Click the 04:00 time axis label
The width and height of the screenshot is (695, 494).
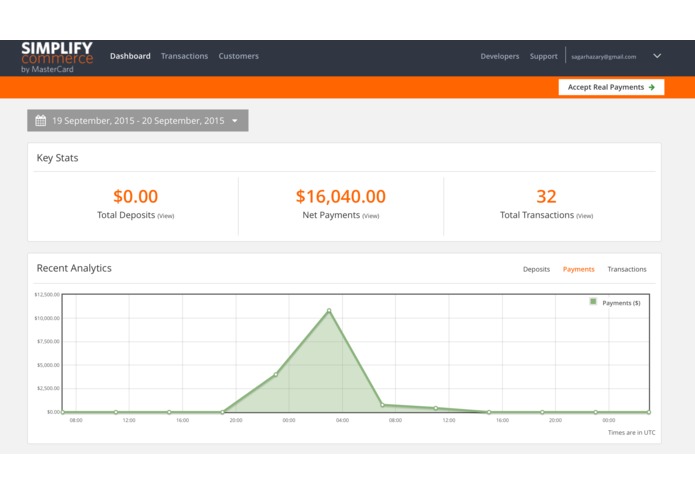[x=342, y=420]
